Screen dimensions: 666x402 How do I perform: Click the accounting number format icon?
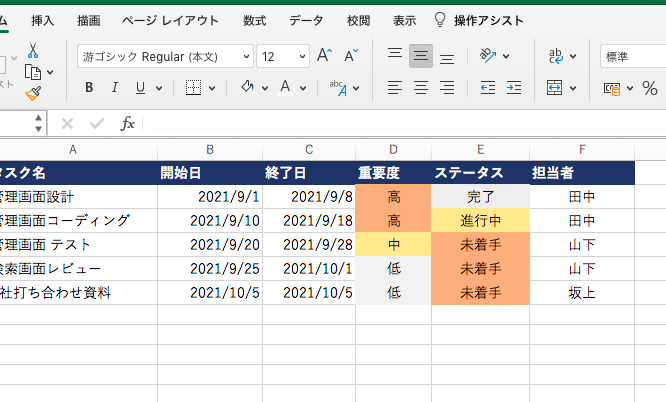click(x=612, y=88)
